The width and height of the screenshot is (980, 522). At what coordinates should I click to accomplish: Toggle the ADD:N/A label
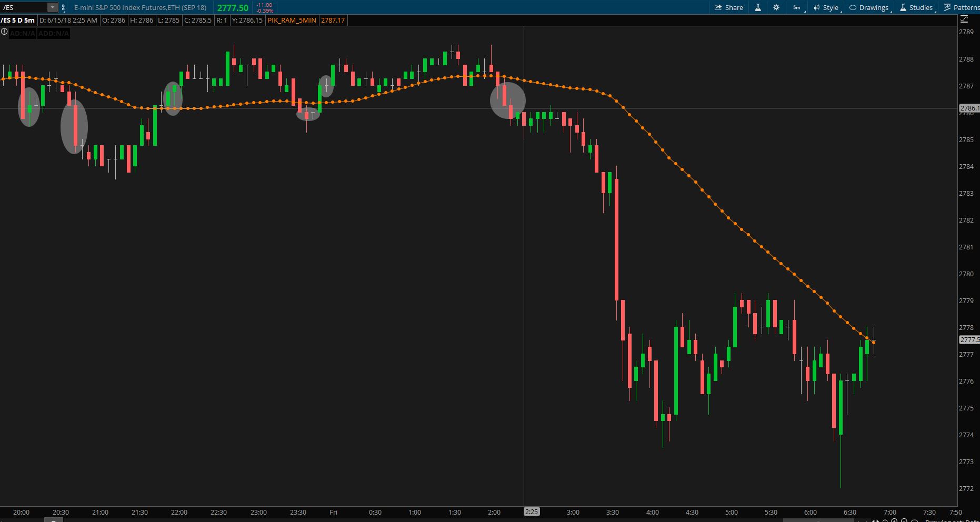pos(53,33)
